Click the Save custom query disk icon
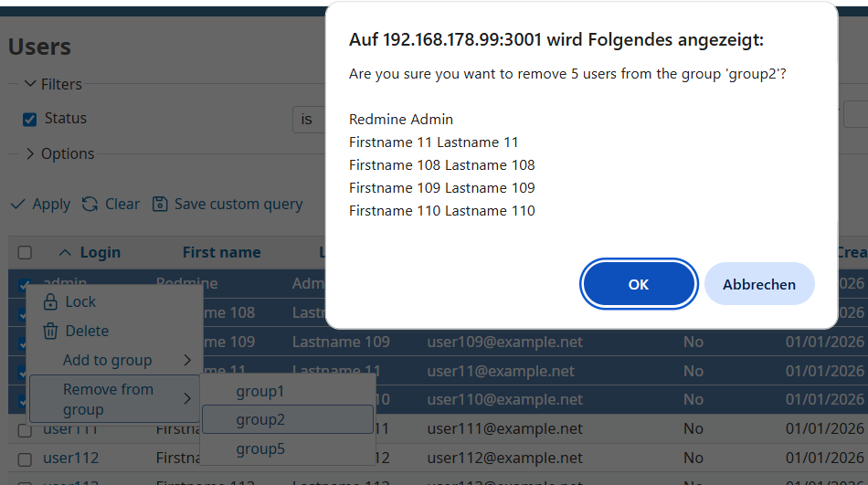This screenshot has height=485, width=868. (160, 205)
